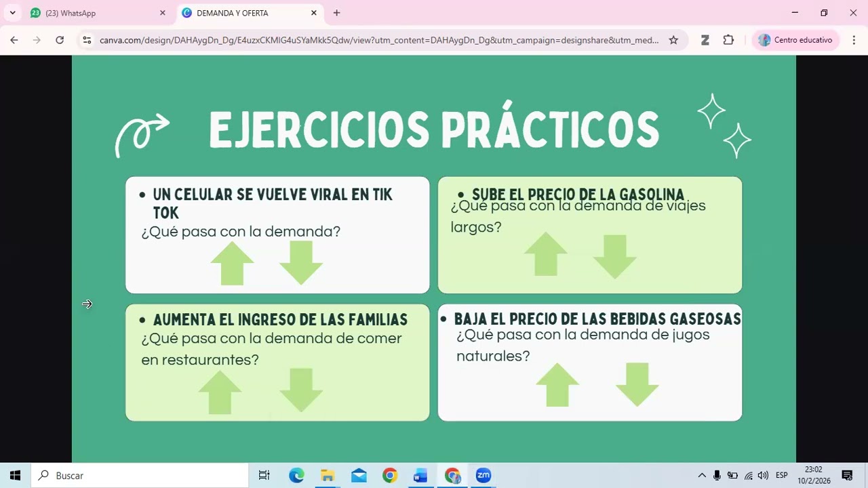Choose down arrow for gasolina viajes largos
Screen dimensions: 868x488
614,257
